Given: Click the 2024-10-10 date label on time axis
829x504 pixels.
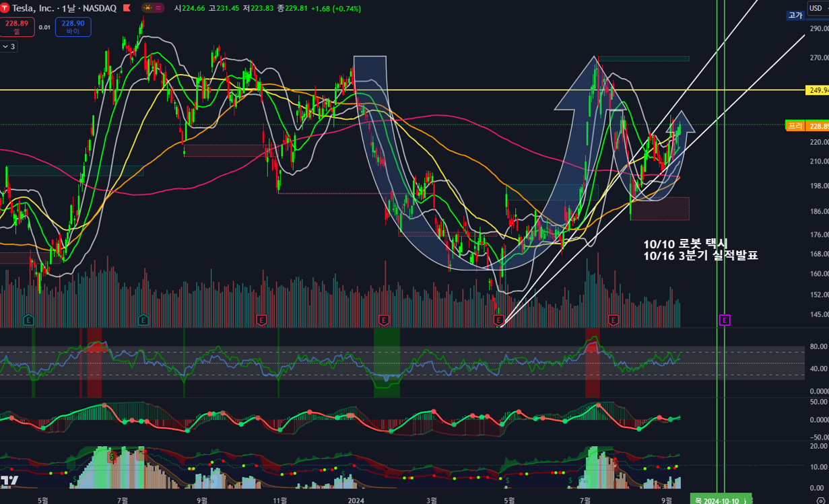Looking at the screenshot, I should coord(717,500).
